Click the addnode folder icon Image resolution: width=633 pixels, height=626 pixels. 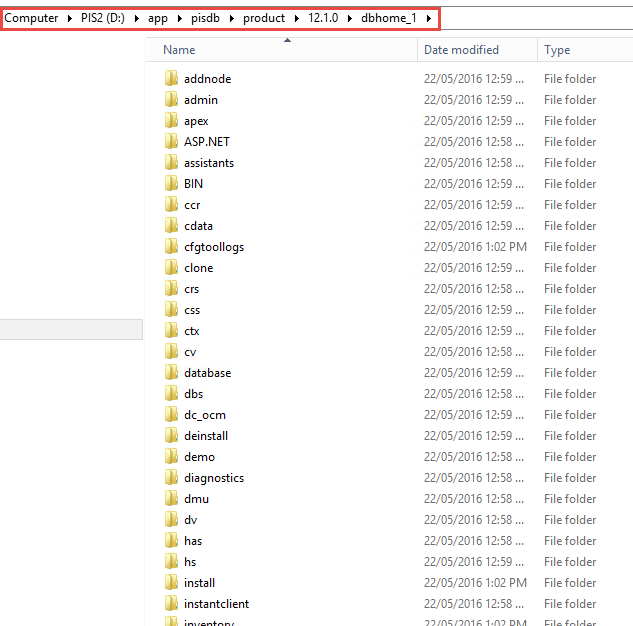(x=170, y=79)
